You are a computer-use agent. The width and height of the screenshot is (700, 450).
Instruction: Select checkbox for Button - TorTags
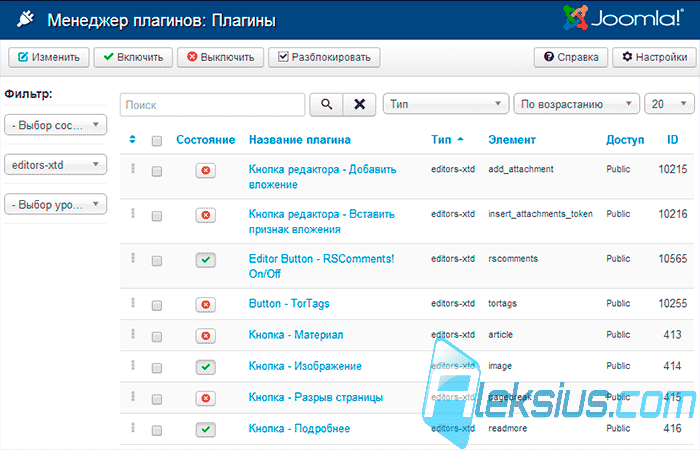point(157,305)
